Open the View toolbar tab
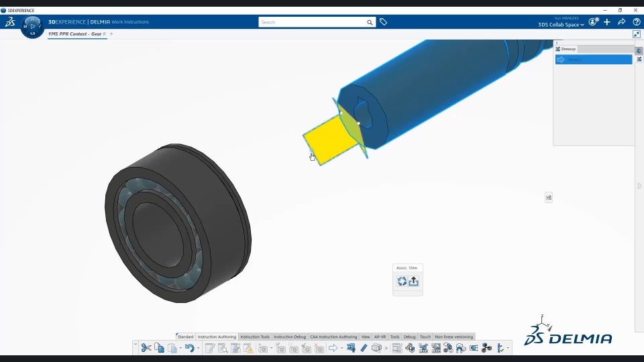Image resolution: width=644 pixels, height=362 pixels. pos(366,337)
